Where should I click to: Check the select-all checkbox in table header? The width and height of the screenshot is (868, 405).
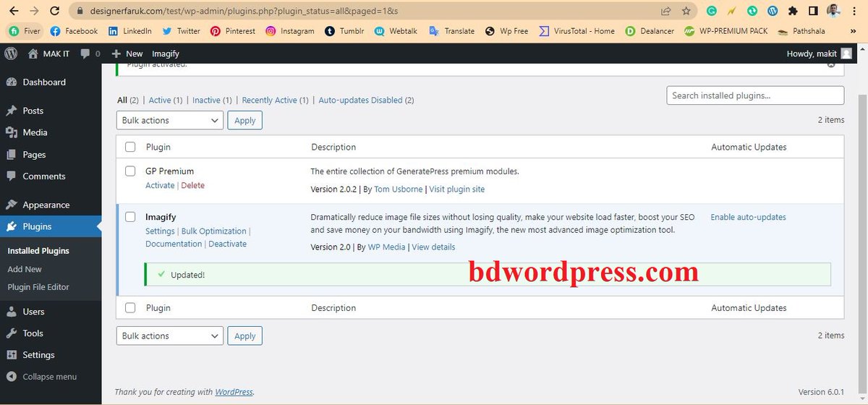pyautogui.click(x=130, y=147)
